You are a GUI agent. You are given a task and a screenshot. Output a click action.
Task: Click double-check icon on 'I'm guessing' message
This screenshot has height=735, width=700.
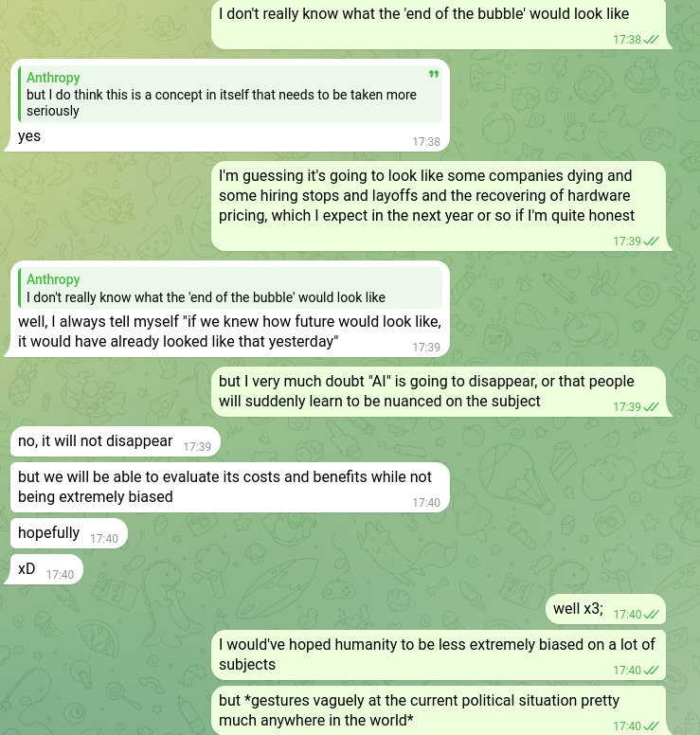(x=651, y=242)
